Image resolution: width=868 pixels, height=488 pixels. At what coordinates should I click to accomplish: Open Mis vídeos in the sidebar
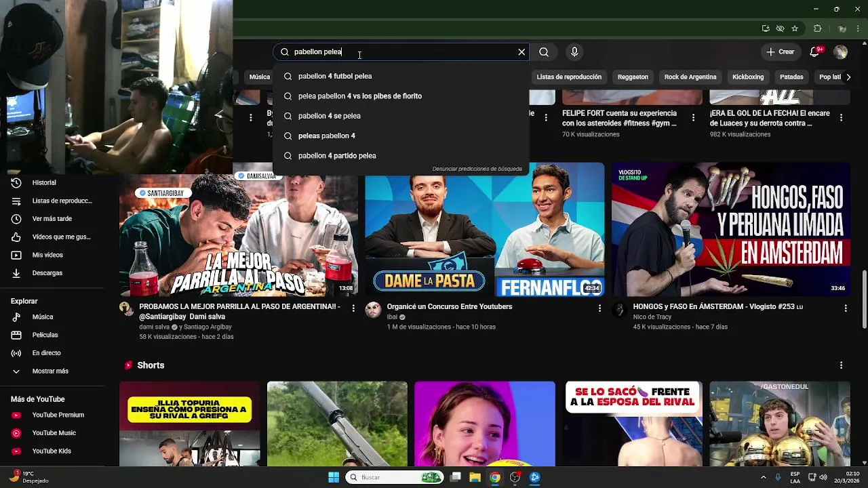click(x=52, y=255)
